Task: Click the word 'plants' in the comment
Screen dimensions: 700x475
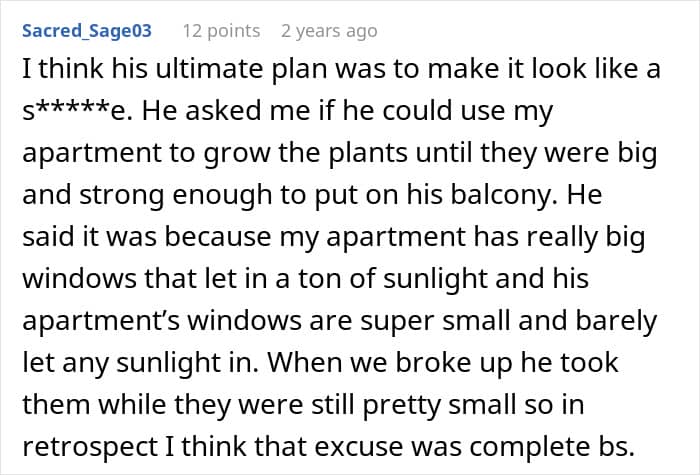Action: click(x=368, y=153)
